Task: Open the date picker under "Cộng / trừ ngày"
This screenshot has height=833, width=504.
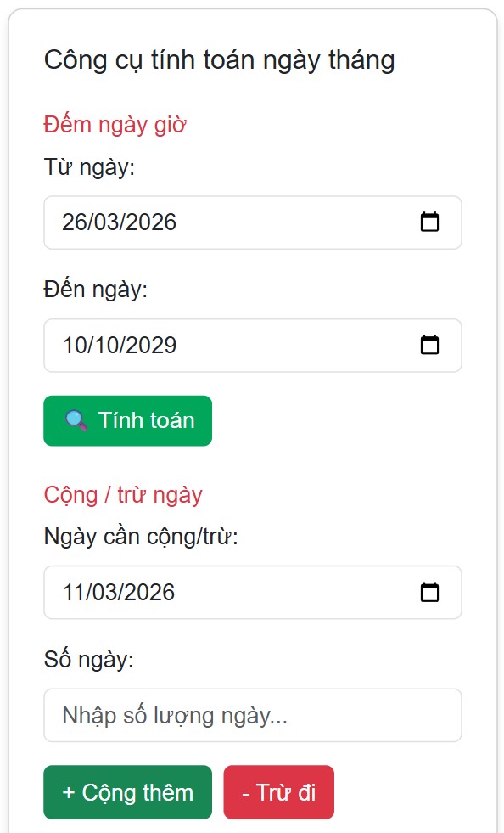Action: coord(253,592)
